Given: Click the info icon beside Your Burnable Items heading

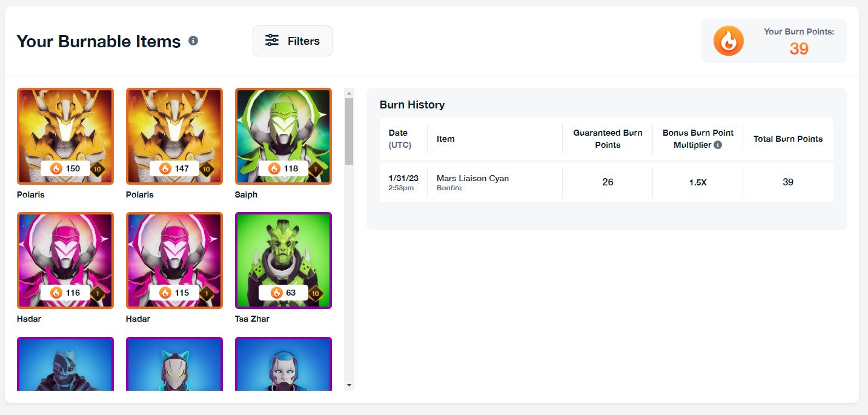Looking at the screenshot, I should coord(193,40).
